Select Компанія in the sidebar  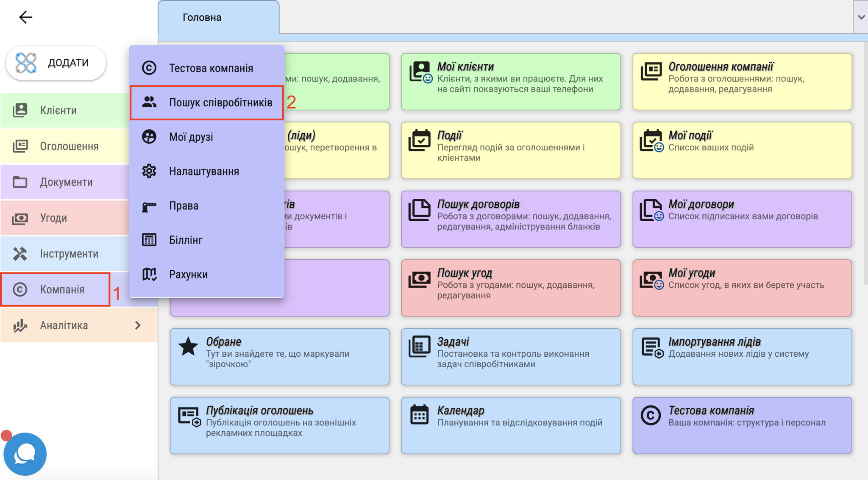[x=56, y=289]
